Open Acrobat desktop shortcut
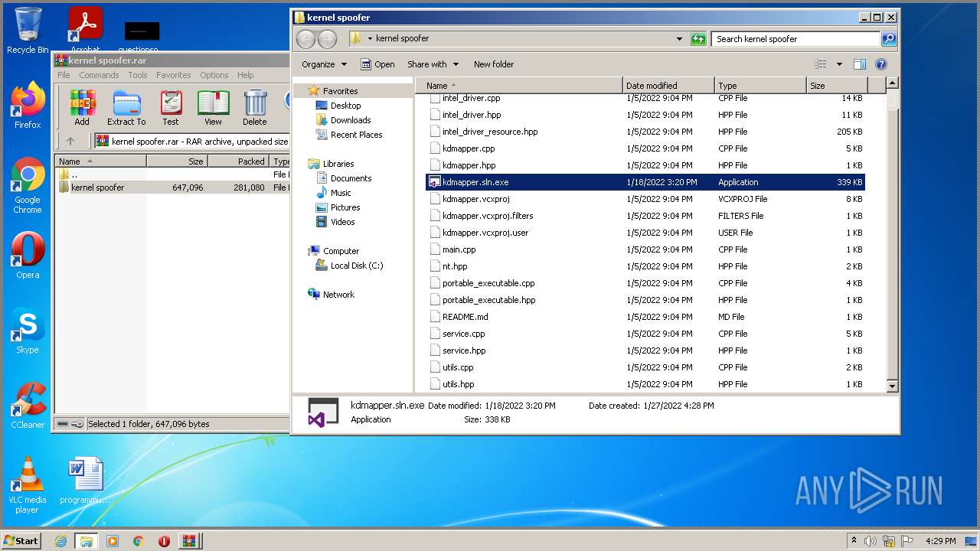Screen dimensions: 980x551 [86, 31]
